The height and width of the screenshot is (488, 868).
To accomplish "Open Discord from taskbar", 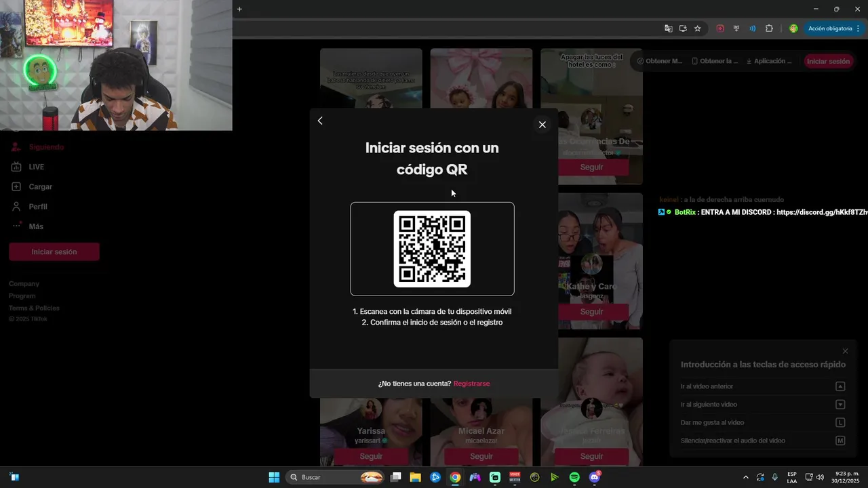I will [595, 477].
